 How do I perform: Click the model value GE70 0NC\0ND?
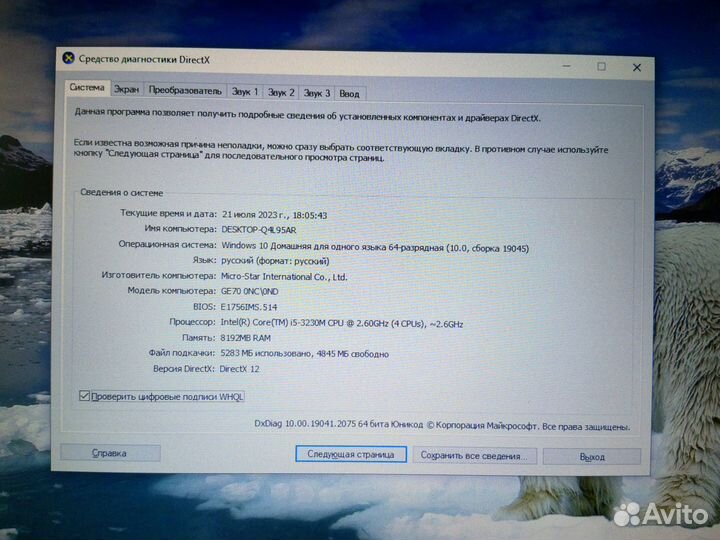tap(249, 291)
